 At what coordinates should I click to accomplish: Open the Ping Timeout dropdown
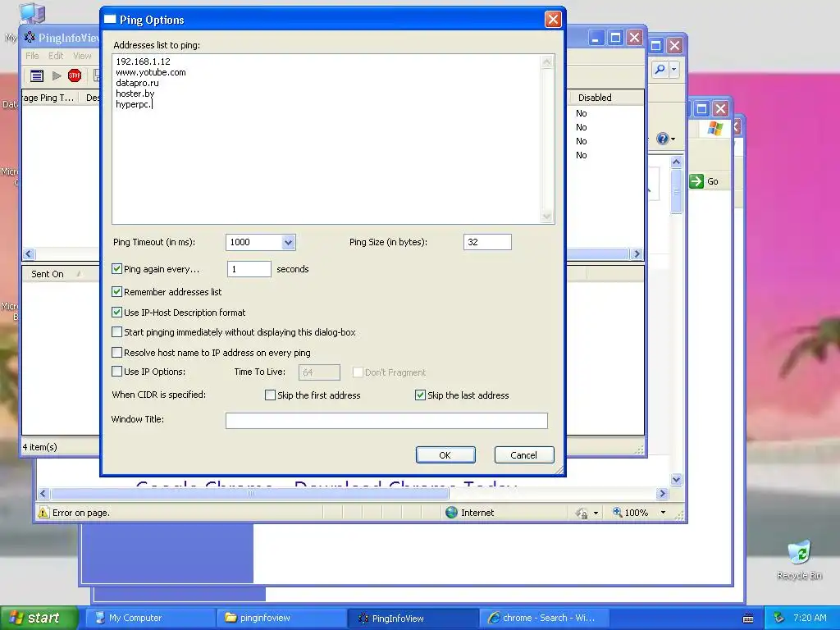click(288, 242)
